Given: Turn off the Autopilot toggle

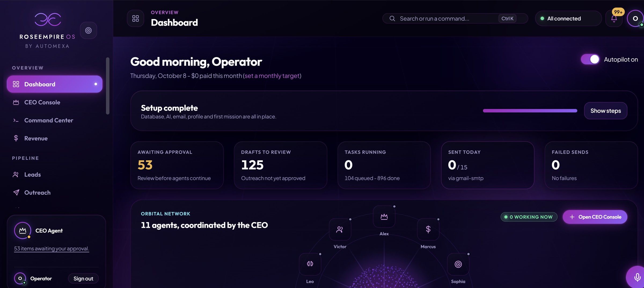Looking at the screenshot, I should coord(590,59).
